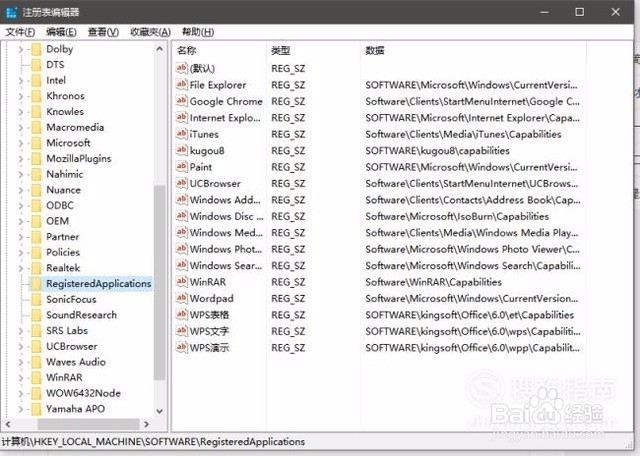Select the Google Chrome string value icon
The height and width of the screenshot is (456, 640).
coord(182,101)
